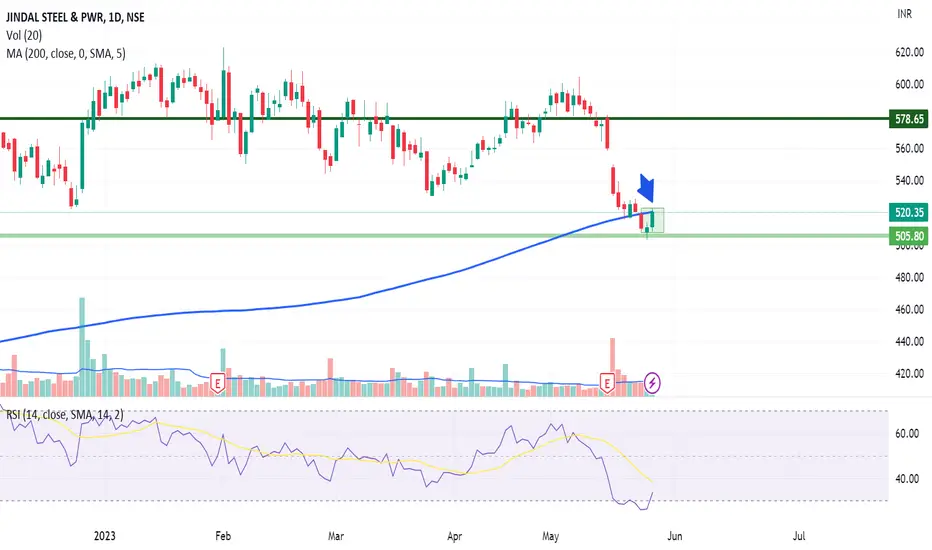Viewport: 932px width, 550px height.
Task: Click the Jul time axis label
Action: [799, 536]
